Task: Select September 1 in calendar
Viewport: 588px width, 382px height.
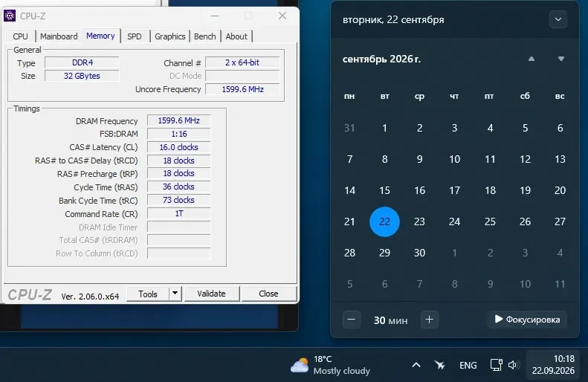Action: (384, 129)
